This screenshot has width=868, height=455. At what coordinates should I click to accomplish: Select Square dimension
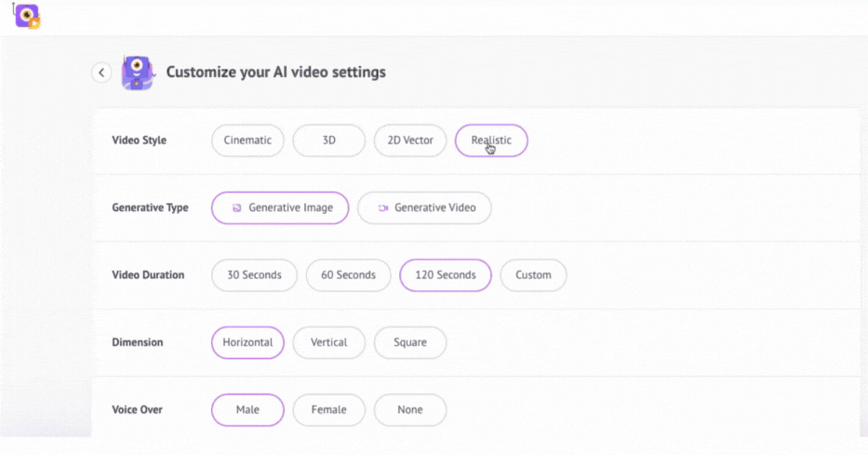click(409, 342)
